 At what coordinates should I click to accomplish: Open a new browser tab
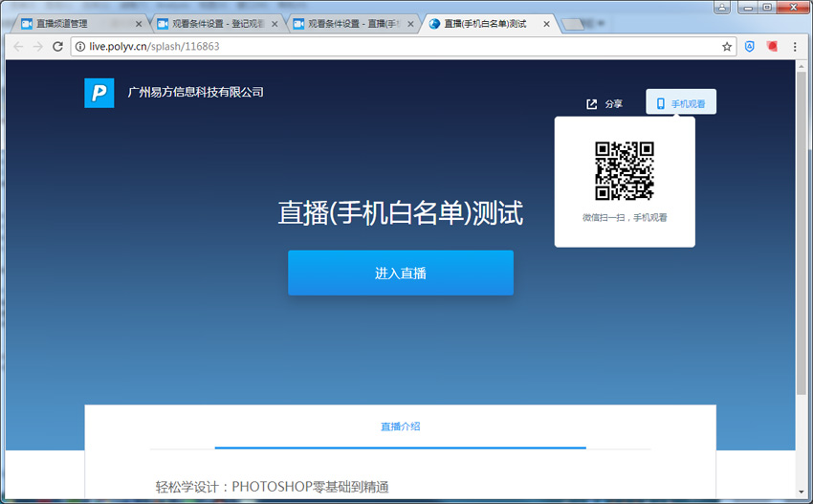click(576, 24)
